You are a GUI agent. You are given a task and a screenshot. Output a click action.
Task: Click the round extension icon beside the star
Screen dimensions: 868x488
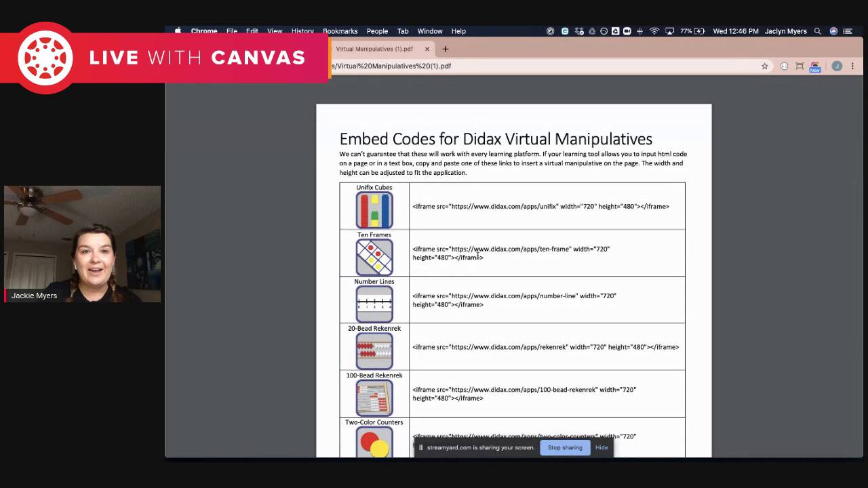point(784,66)
